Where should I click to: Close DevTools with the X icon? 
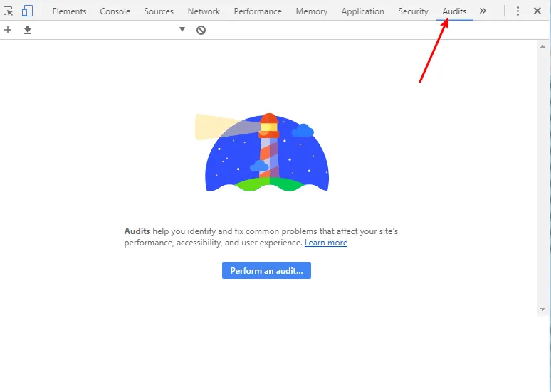coord(537,11)
